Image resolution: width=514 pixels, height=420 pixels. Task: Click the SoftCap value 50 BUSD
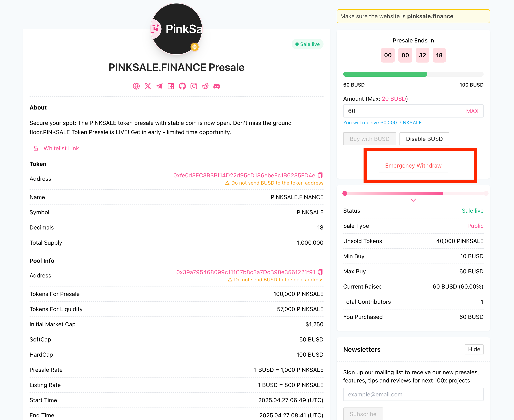[311, 339]
